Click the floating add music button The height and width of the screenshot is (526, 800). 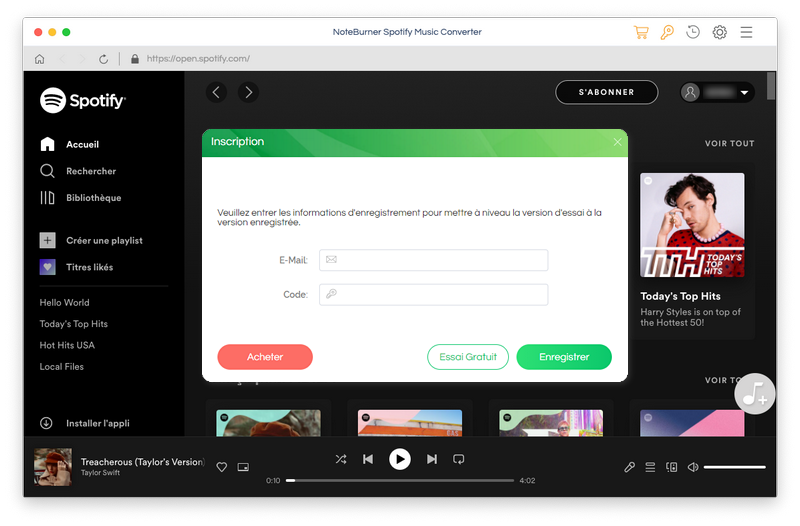click(x=755, y=393)
